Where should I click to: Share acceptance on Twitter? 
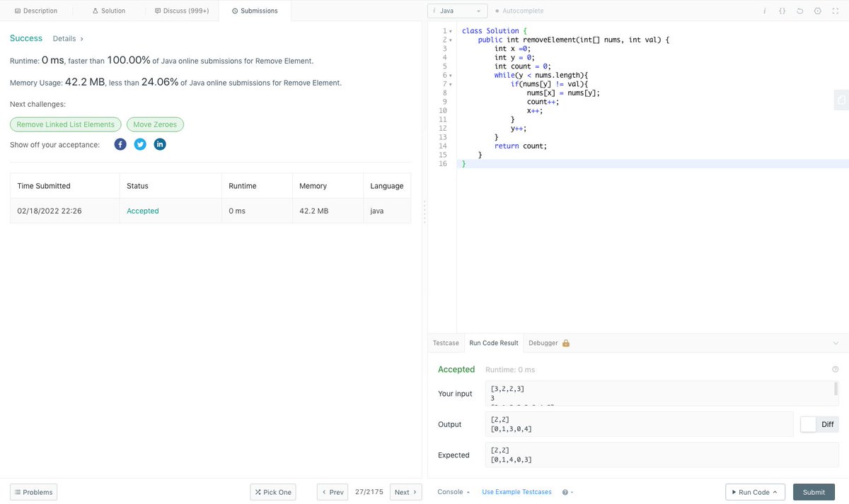(140, 144)
